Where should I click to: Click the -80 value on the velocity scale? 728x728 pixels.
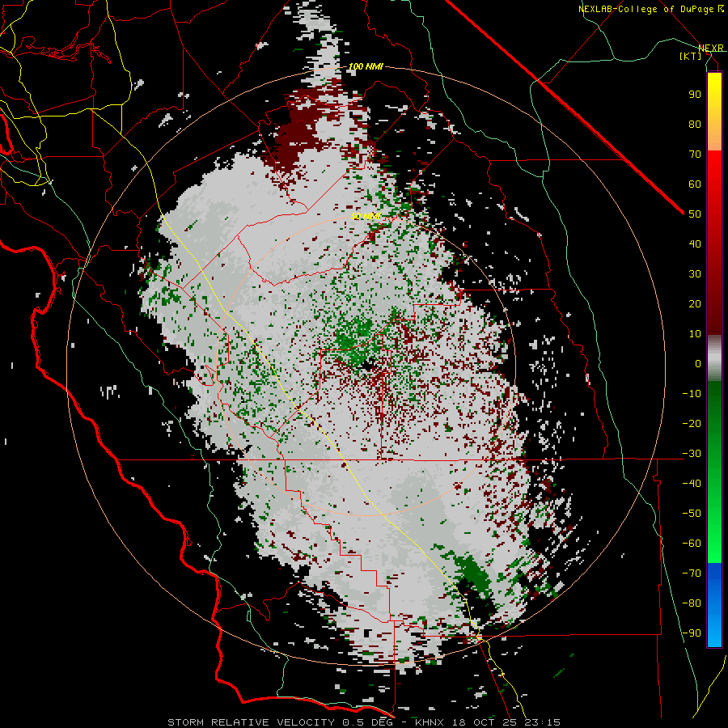692,603
